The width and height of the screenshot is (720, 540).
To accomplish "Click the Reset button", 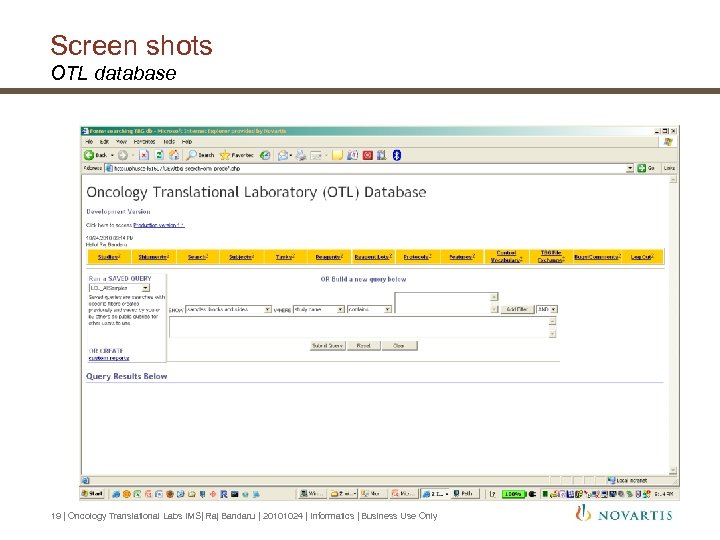I will click(363, 345).
